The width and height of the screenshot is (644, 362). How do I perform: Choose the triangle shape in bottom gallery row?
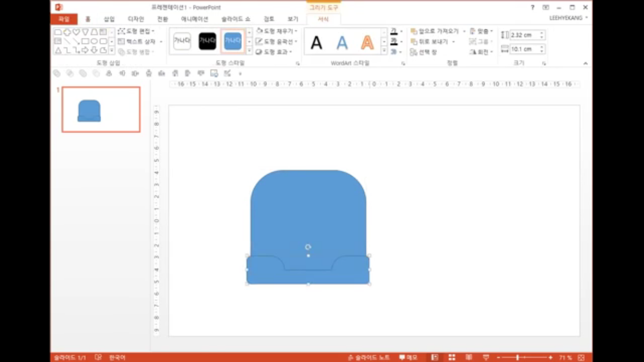(x=58, y=50)
